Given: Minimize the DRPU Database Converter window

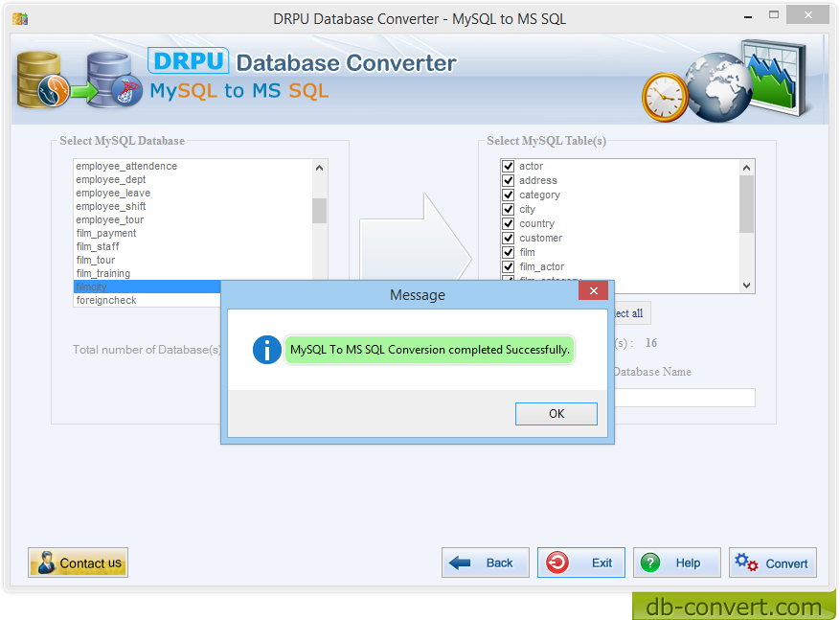Looking at the screenshot, I should pyautogui.click(x=748, y=17).
